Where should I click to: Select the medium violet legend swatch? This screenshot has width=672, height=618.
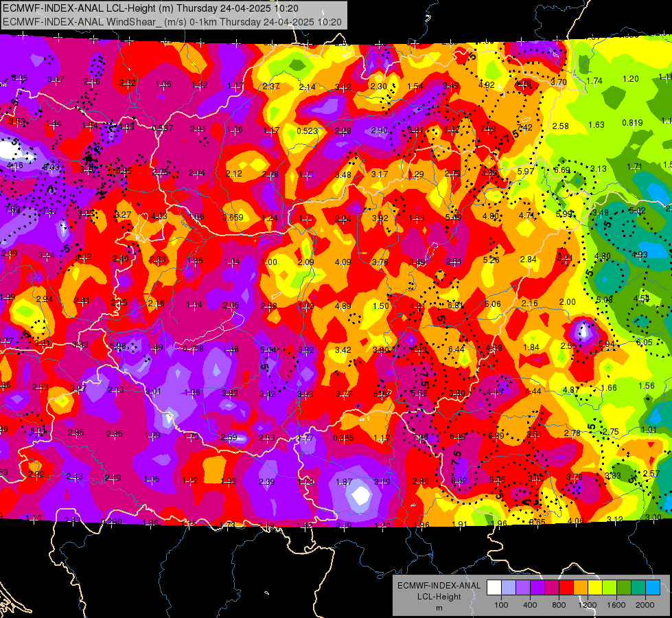[x=523, y=587]
